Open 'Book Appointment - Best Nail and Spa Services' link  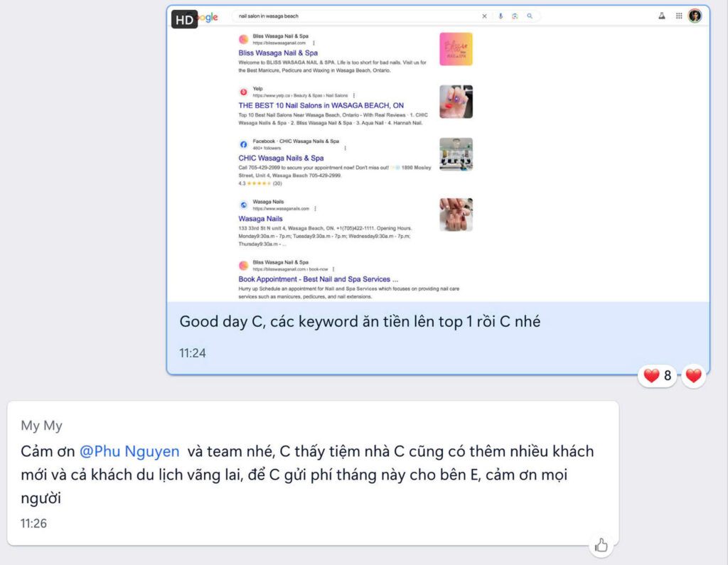pyautogui.click(x=318, y=279)
